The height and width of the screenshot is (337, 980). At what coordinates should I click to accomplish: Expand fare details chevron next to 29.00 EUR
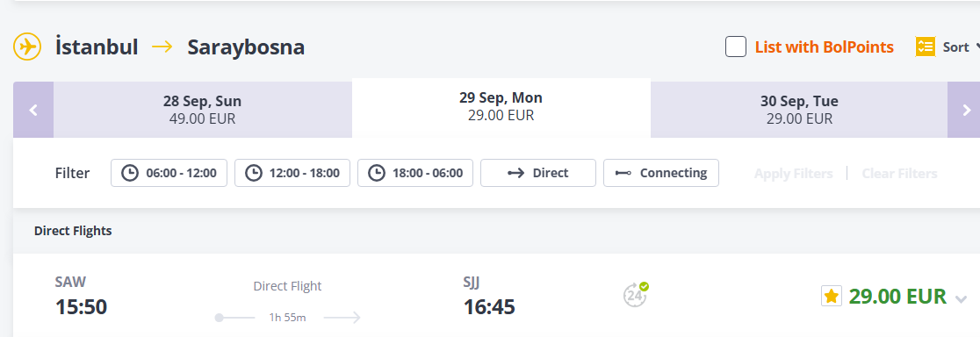coord(961,299)
